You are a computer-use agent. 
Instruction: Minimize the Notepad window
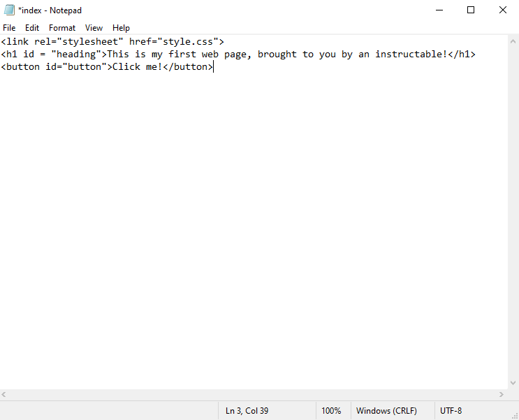click(x=439, y=10)
